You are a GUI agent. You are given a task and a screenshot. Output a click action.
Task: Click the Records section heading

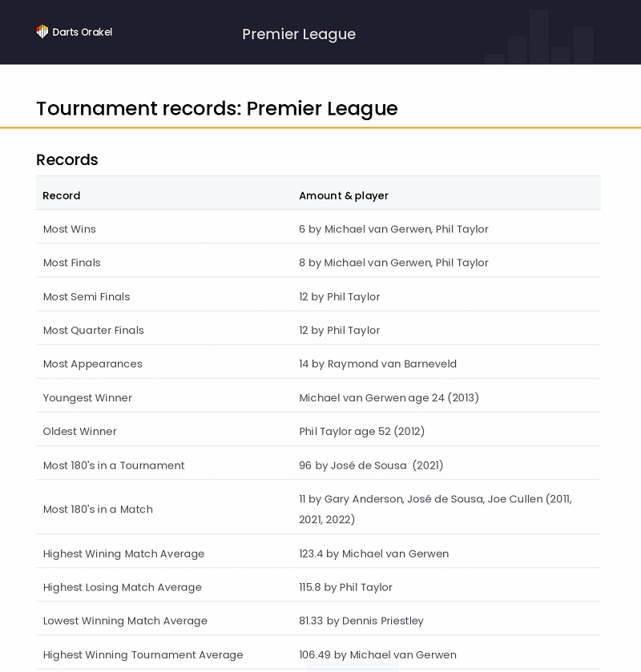pyautogui.click(x=67, y=159)
